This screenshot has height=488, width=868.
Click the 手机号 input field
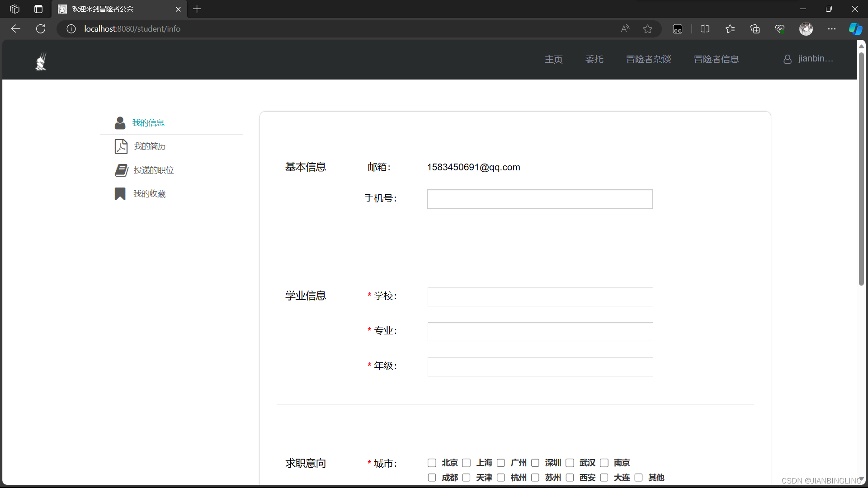(x=540, y=199)
